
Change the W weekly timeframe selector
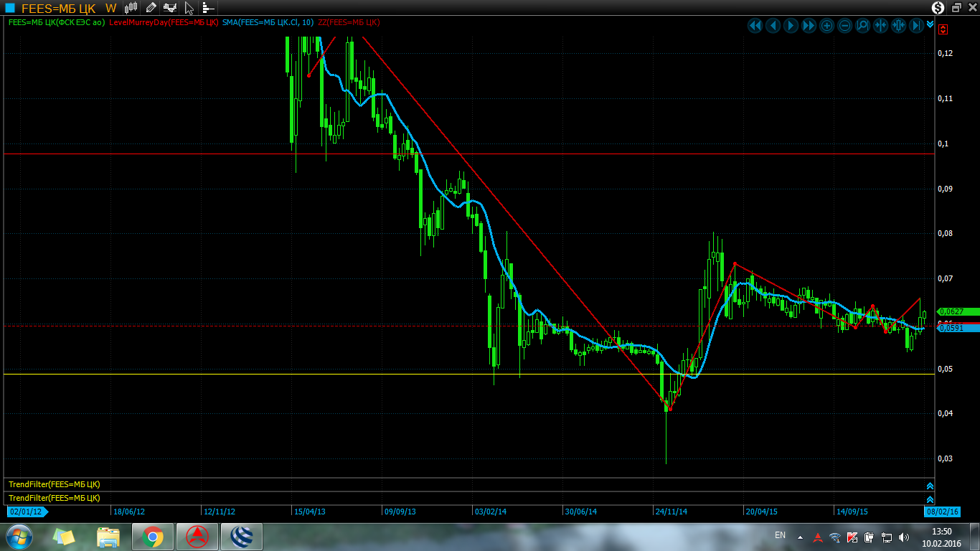tap(110, 8)
